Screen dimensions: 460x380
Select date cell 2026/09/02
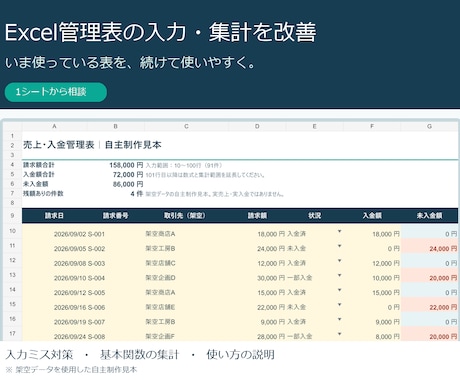(x=70, y=234)
